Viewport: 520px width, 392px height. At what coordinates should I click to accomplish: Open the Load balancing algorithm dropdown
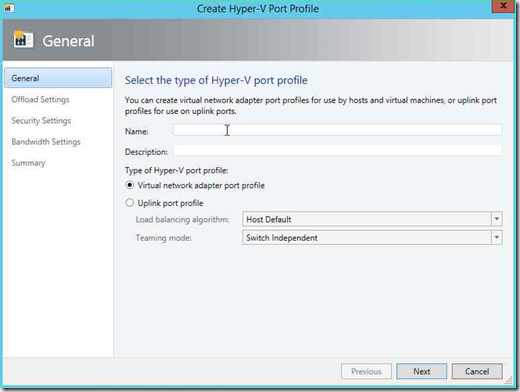click(x=372, y=219)
